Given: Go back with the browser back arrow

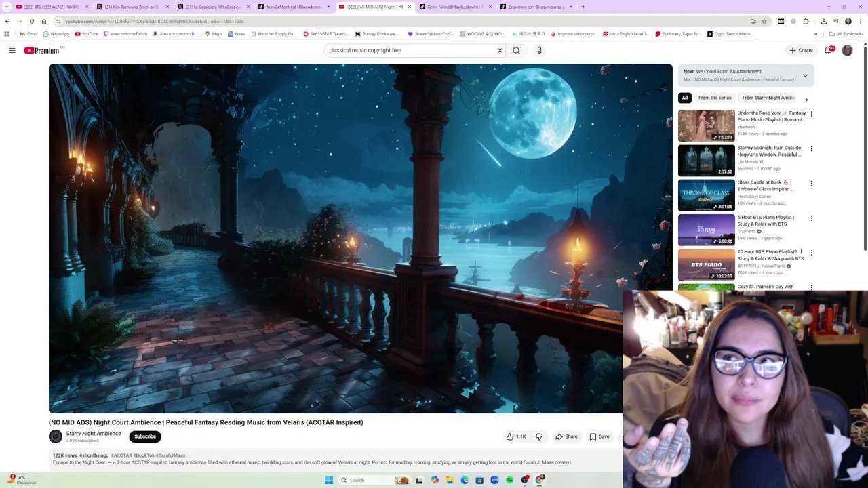Looking at the screenshot, I should pyautogui.click(x=7, y=21).
